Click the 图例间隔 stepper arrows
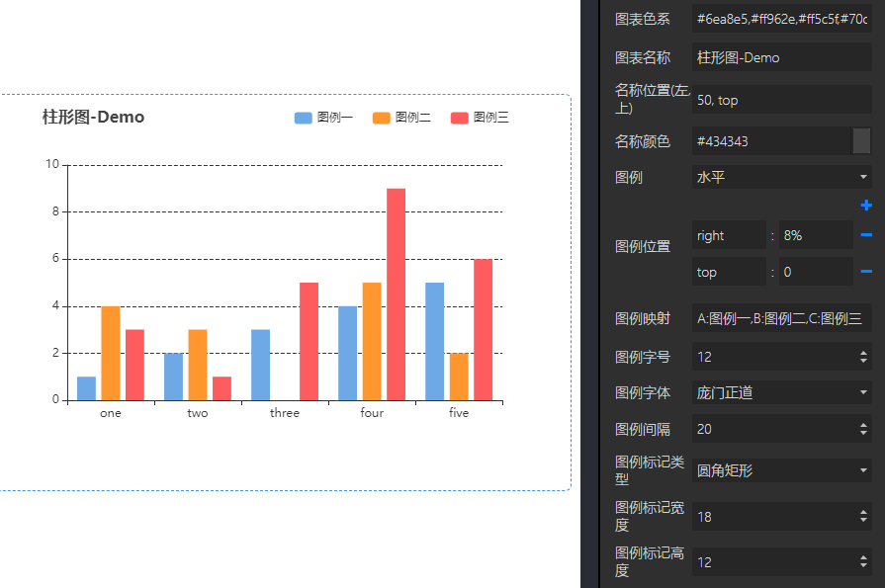Image resolution: width=885 pixels, height=588 pixels. [x=864, y=429]
